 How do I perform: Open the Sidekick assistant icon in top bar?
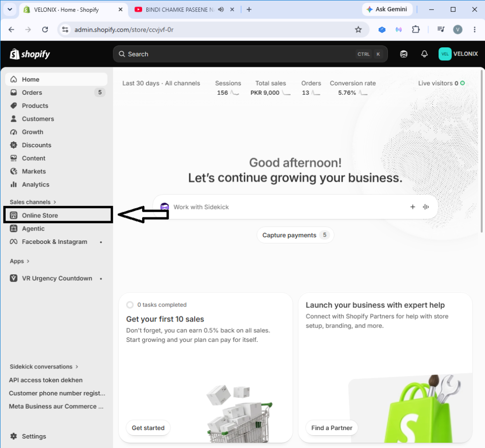[404, 54]
